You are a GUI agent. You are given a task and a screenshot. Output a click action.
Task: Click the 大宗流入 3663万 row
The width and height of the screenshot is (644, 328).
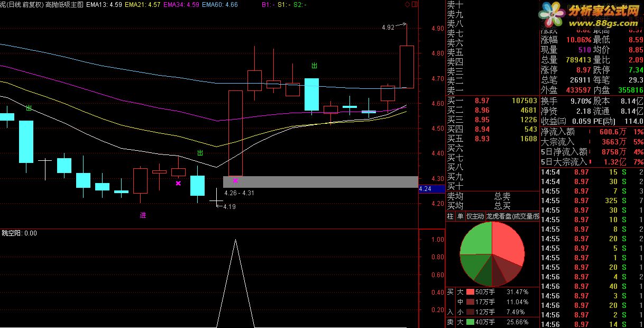click(592, 142)
